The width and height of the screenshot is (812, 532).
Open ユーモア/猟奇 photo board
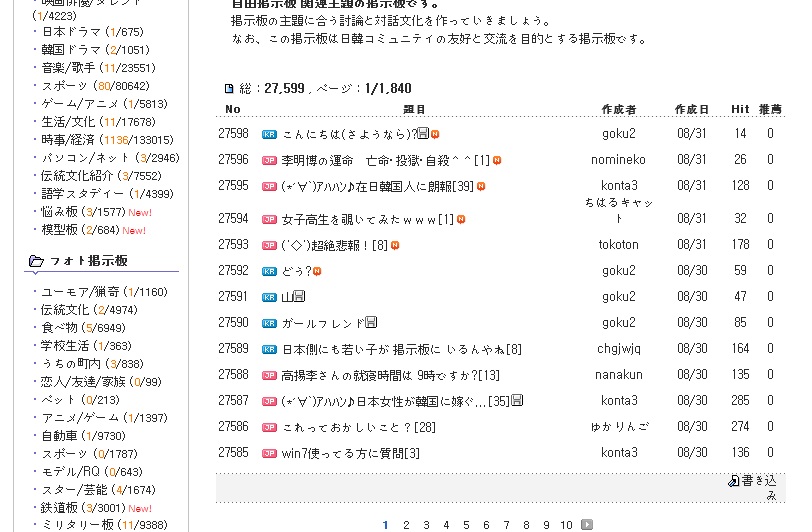76,291
